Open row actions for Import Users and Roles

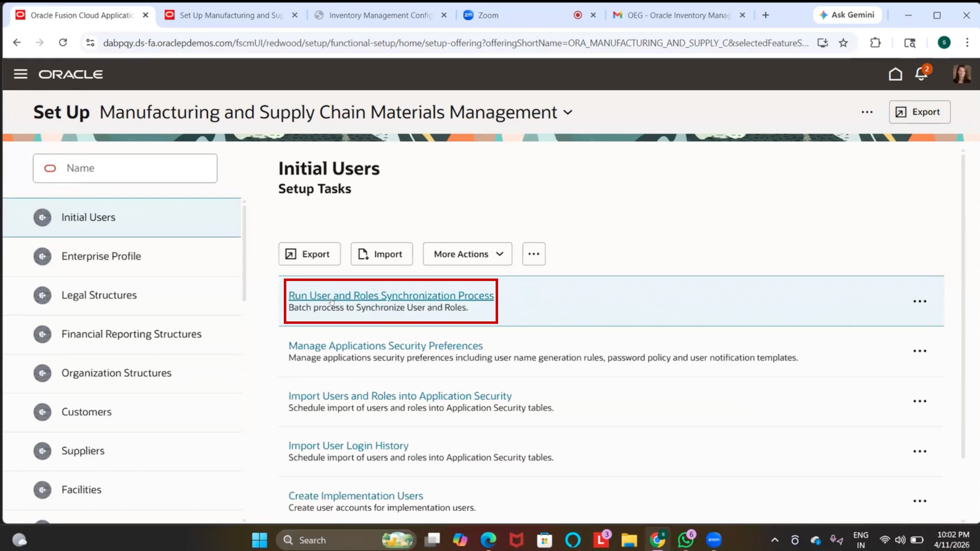(x=920, y=402)
